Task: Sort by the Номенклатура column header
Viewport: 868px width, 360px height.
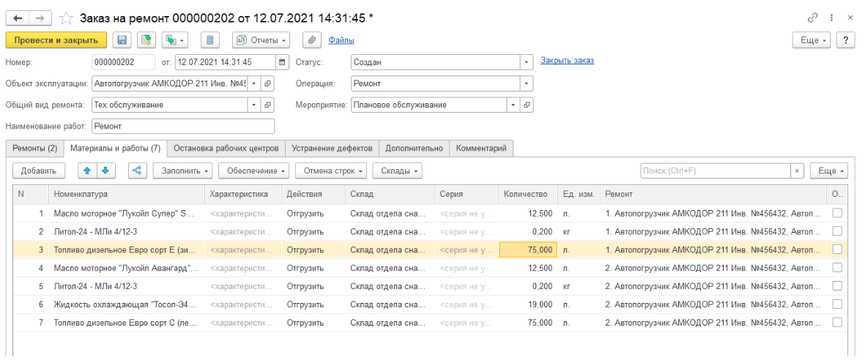Action: [x=127, y=194]
